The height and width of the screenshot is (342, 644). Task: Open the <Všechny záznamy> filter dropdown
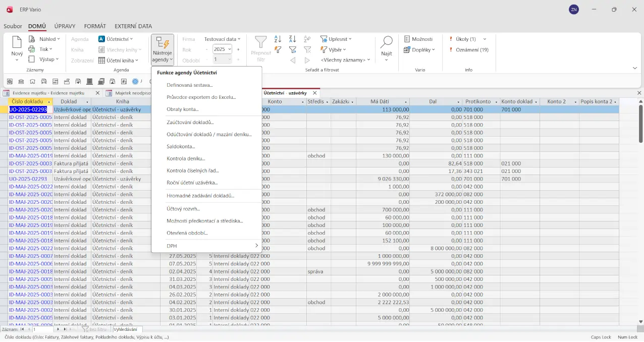tap(345, 60)
